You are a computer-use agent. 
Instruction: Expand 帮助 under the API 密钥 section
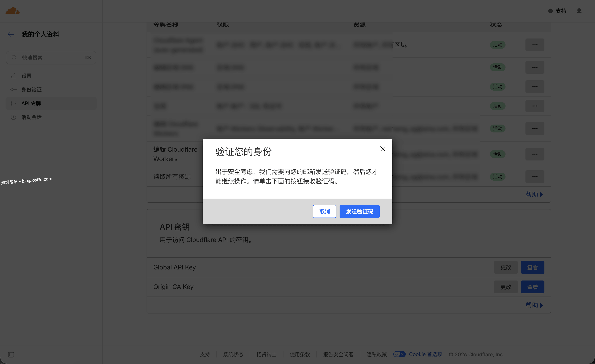534,305
